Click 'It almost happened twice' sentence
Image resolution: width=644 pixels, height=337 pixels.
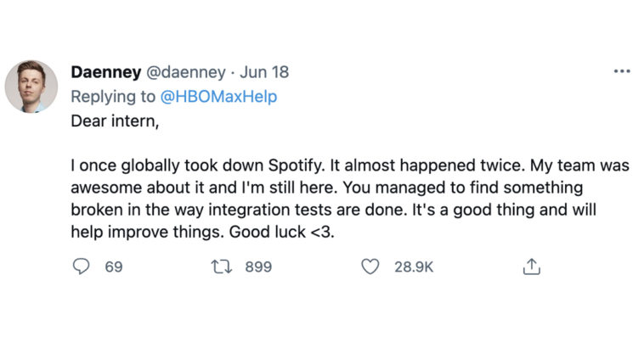[427, 166]
